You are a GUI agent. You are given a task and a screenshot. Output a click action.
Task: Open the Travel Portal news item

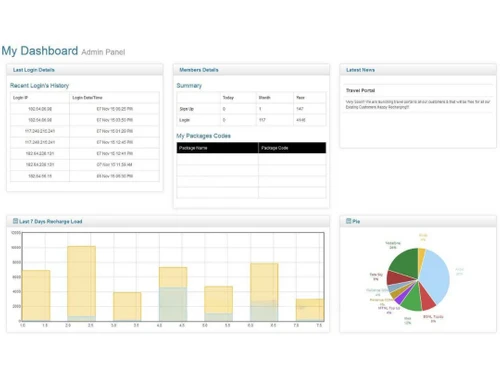click(360, 90)
